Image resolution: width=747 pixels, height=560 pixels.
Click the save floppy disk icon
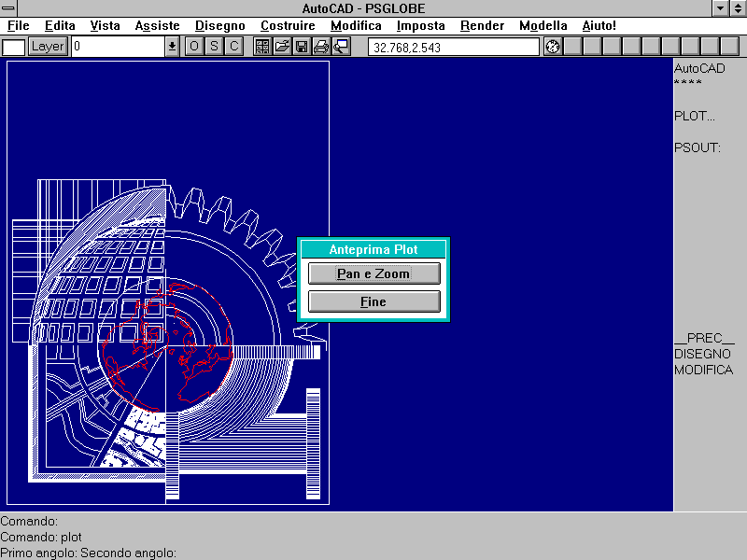coord(302,47)
